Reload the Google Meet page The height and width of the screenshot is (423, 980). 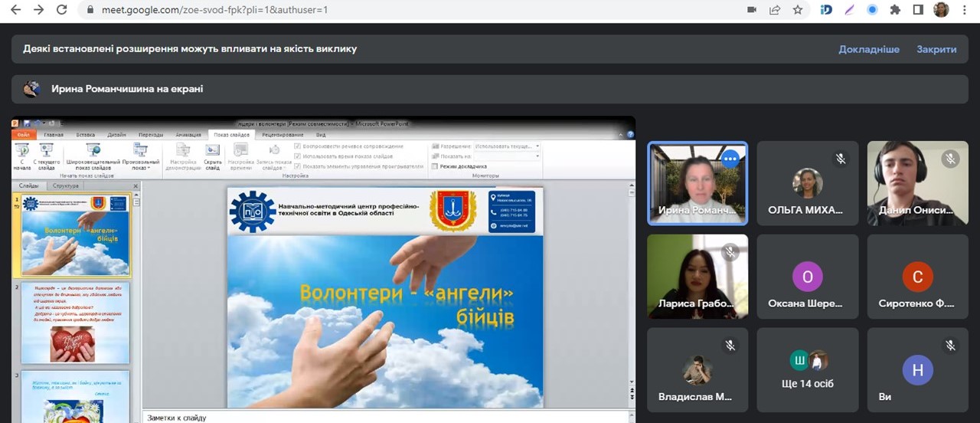click(x=62, y=10)
